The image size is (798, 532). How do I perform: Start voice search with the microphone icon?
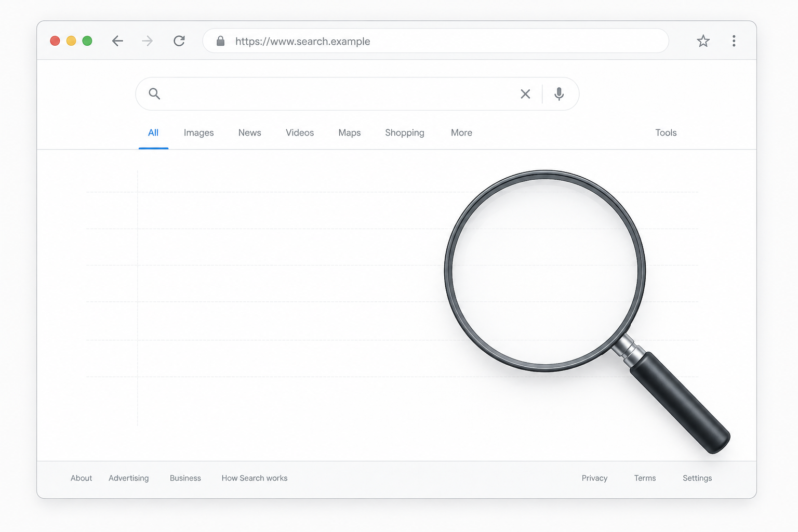point(559,94)
